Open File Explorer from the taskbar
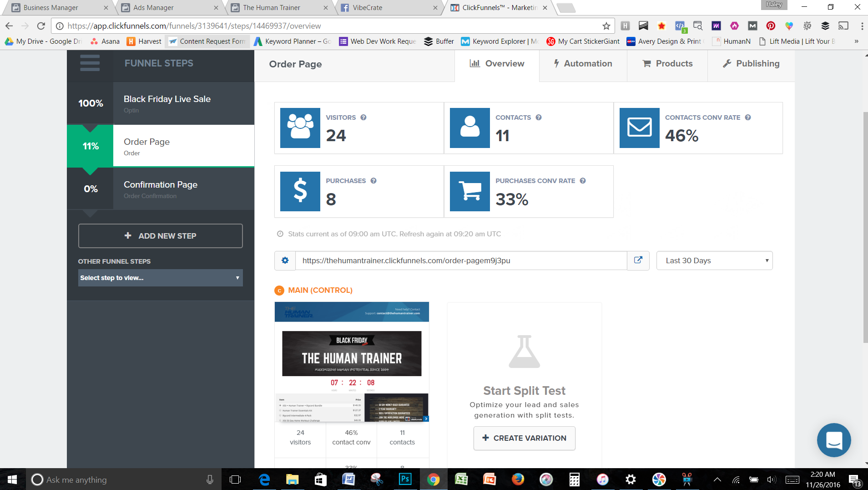Screen dimensions: 868x490 coord(292,479)
